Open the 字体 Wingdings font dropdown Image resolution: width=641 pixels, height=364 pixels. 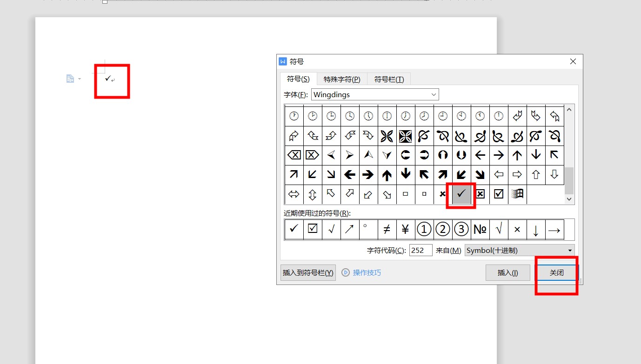(434, 95)
